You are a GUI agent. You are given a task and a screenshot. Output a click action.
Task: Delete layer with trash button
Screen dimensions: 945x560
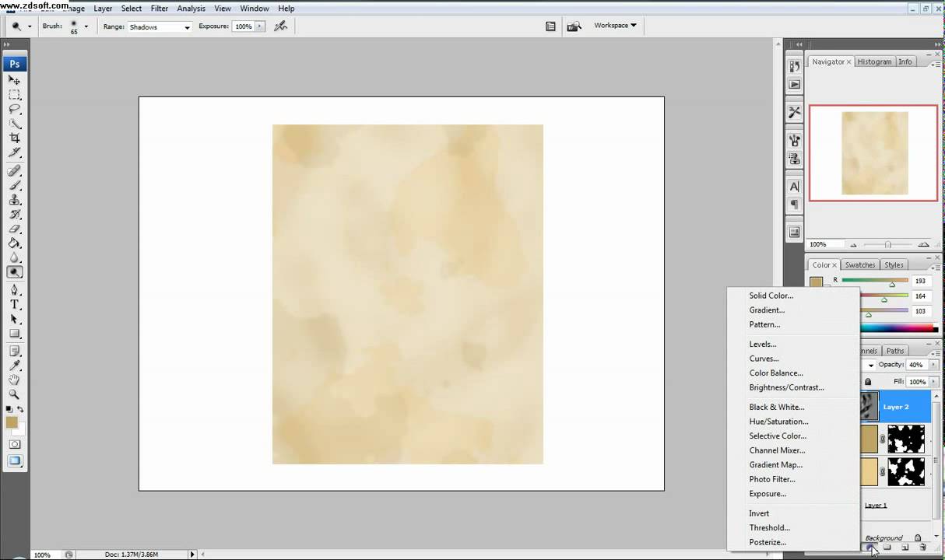coord(923,548)
